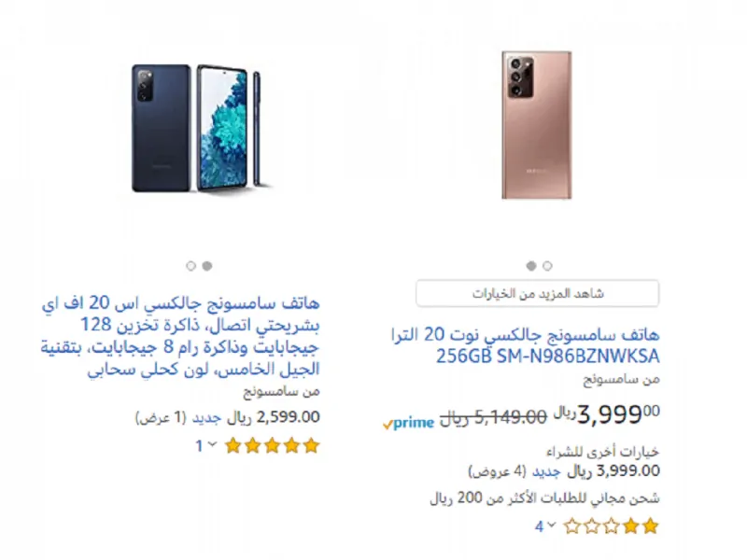The image size is (747, 560).
Task: Open the review count 1 link
Action: (199, 446)
